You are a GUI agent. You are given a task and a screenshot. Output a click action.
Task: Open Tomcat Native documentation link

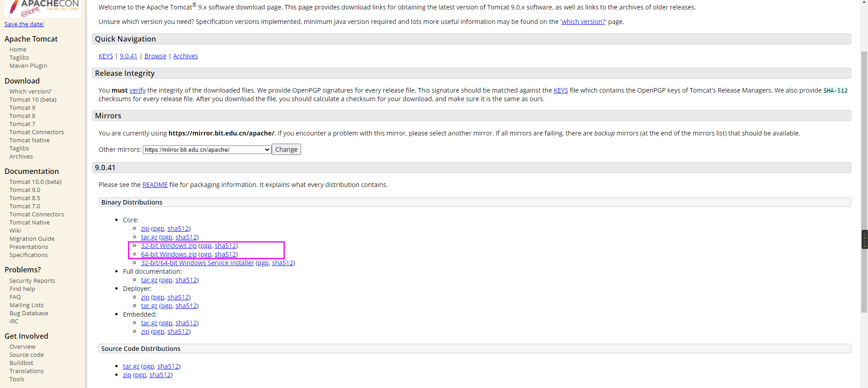tap(29, 223)
